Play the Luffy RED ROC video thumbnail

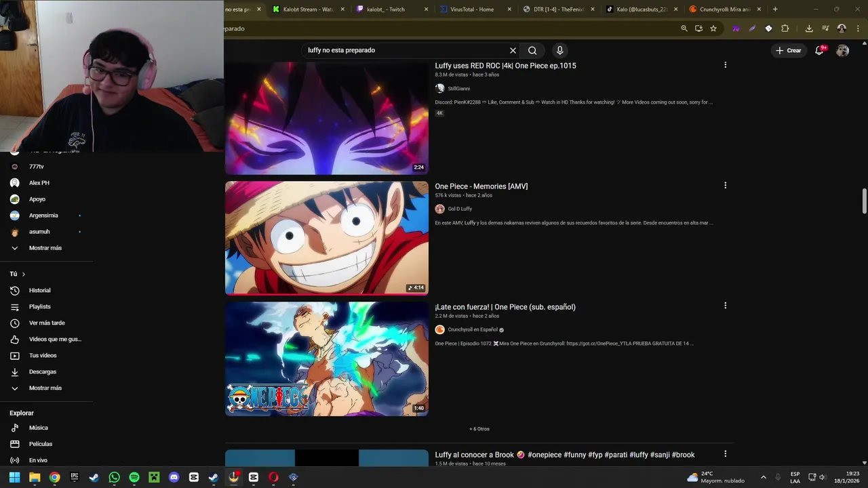[327, 118]
